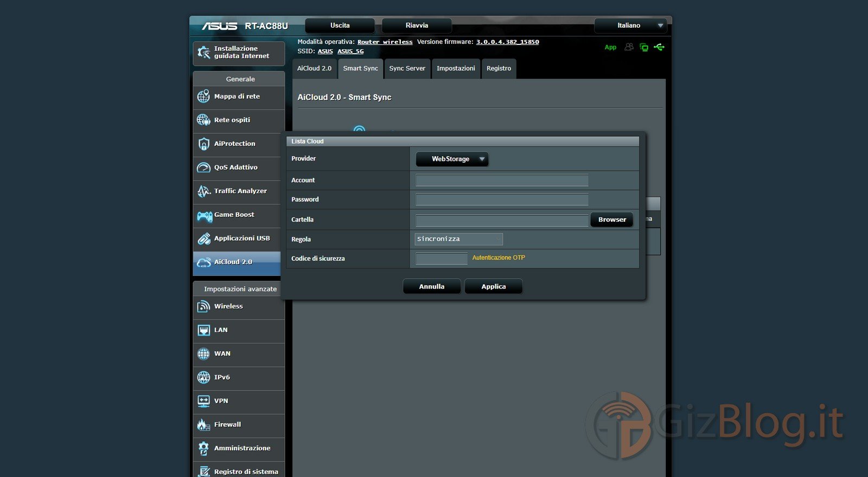Screen dimensions: 868x477
Task: Click the Annulla button
Action: pyautogui.click(x=432, y=287)
